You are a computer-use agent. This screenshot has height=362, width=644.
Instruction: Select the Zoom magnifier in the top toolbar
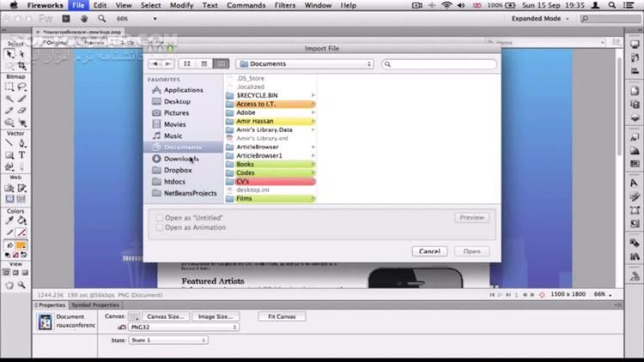click(x=103, y=18)
